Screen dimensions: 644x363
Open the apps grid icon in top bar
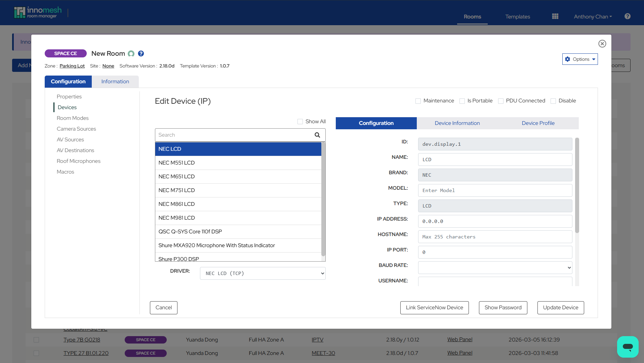pos(555,16)
